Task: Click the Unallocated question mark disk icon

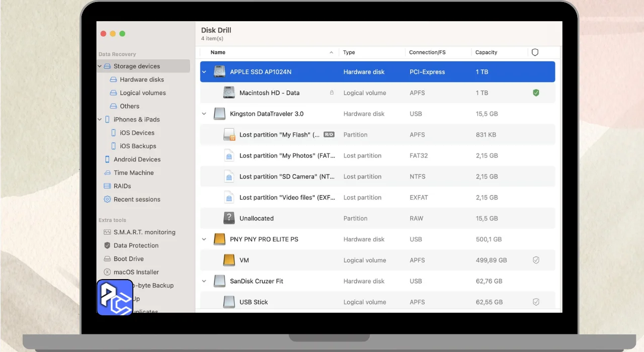Action: tap(229, 218)
